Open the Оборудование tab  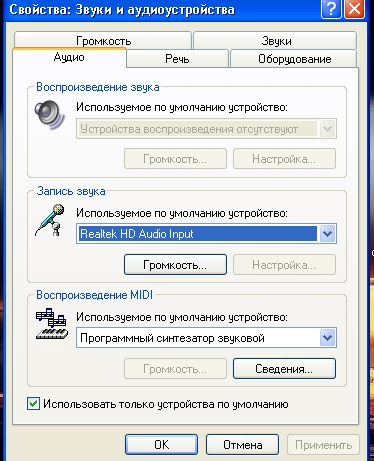coord(294,59)
